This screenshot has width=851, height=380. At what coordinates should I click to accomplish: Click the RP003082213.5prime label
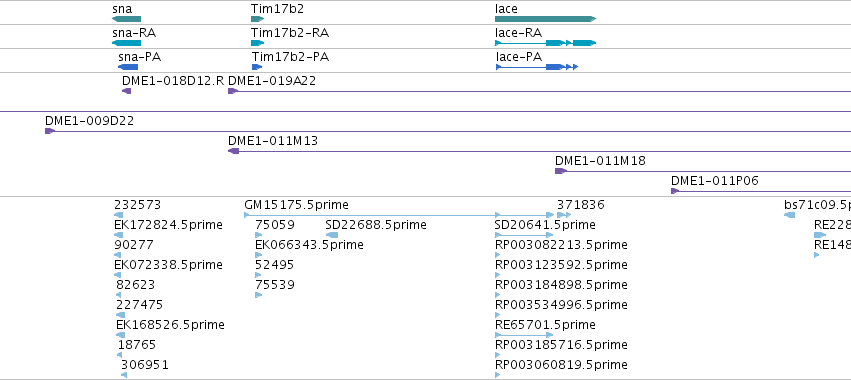(x=561, y=245)
